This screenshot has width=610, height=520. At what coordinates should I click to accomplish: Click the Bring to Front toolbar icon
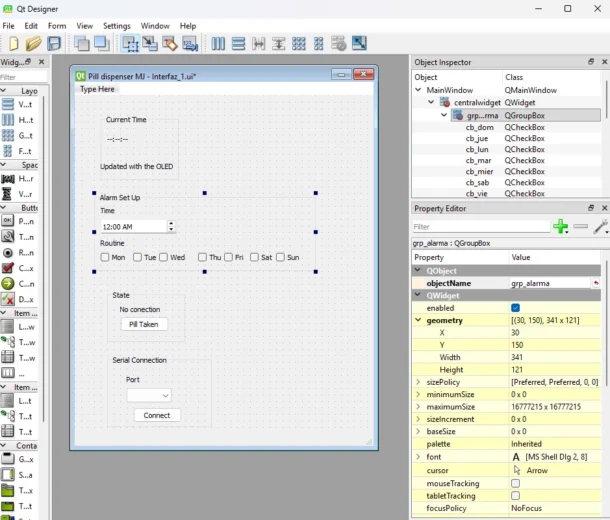click(102, 43)
